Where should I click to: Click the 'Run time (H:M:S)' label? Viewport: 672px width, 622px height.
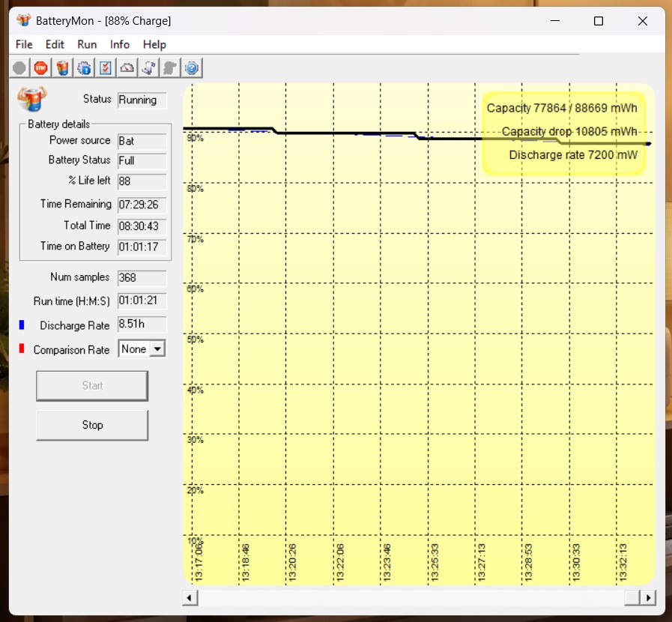[x=72, y=301]
